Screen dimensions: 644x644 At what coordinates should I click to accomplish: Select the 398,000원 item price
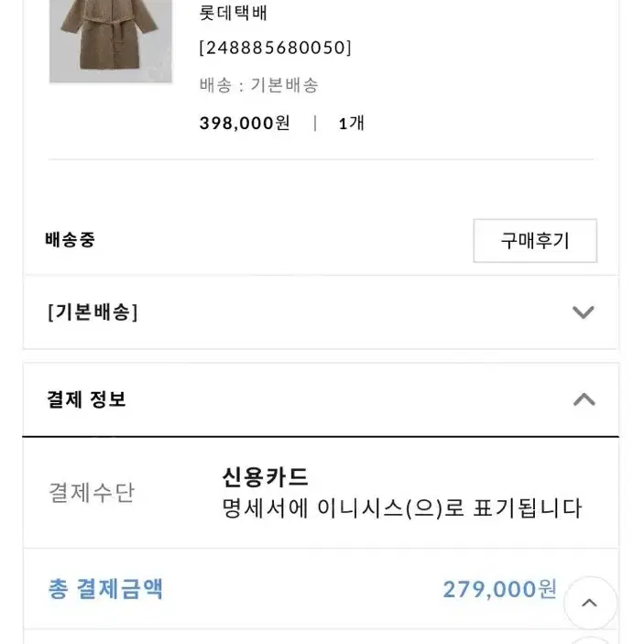[245, 123]
